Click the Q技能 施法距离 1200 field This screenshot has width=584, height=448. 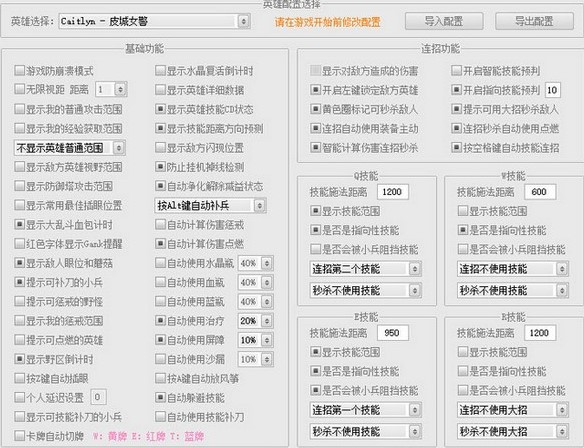coord(393,192)
